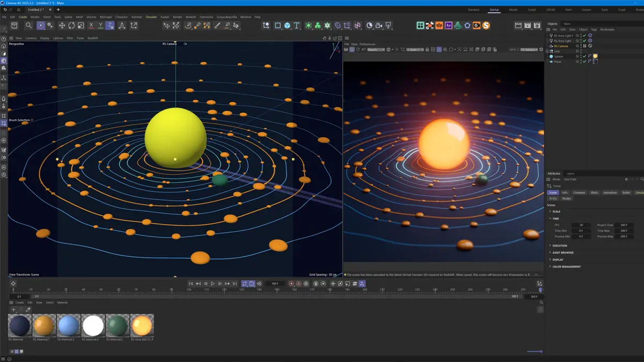Add a light object from toolbar
This screenshot has width=644, height=362.
coord(389,25)
